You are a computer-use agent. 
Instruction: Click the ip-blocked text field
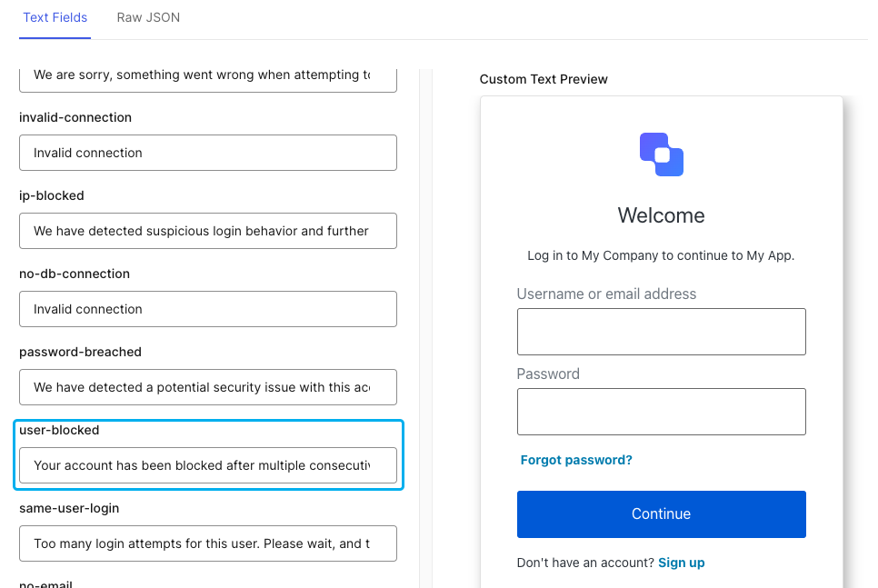coord(207,231)
